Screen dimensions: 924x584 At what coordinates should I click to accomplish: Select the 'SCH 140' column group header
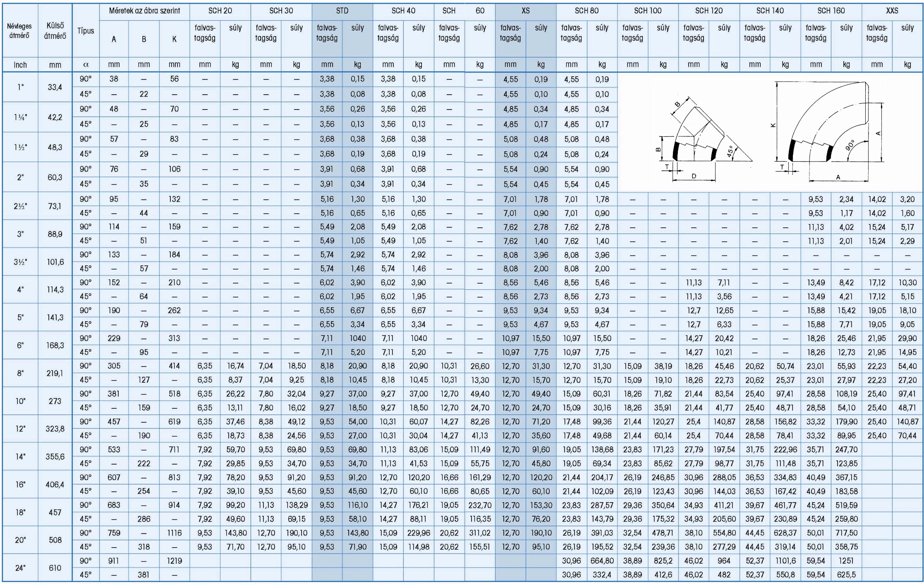click(770, 11)
